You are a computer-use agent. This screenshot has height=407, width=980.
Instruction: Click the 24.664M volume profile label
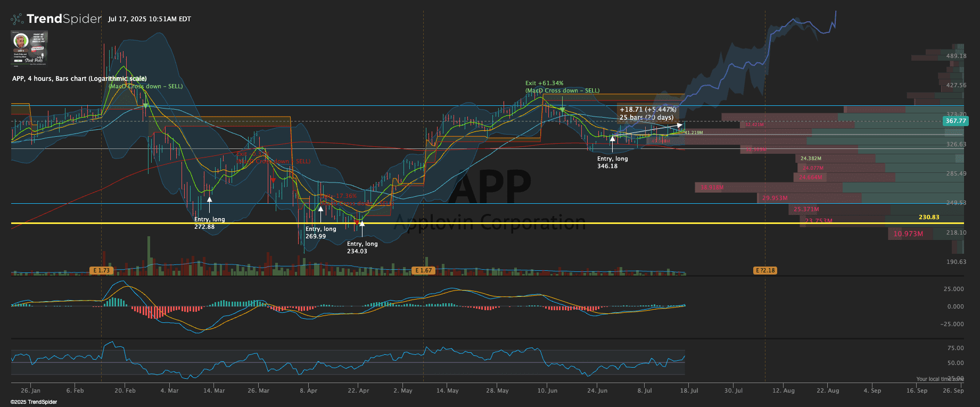click(x=810, y=178)
